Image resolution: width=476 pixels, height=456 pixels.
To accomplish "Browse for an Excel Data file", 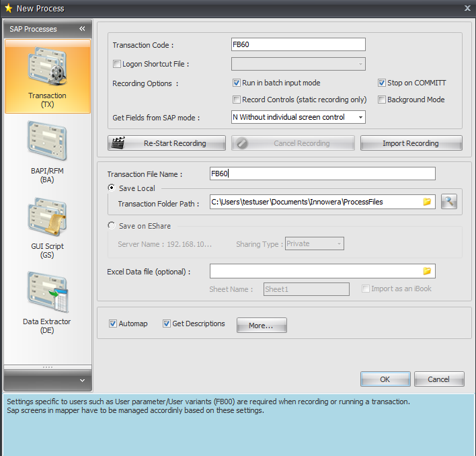I will point(427,271).
